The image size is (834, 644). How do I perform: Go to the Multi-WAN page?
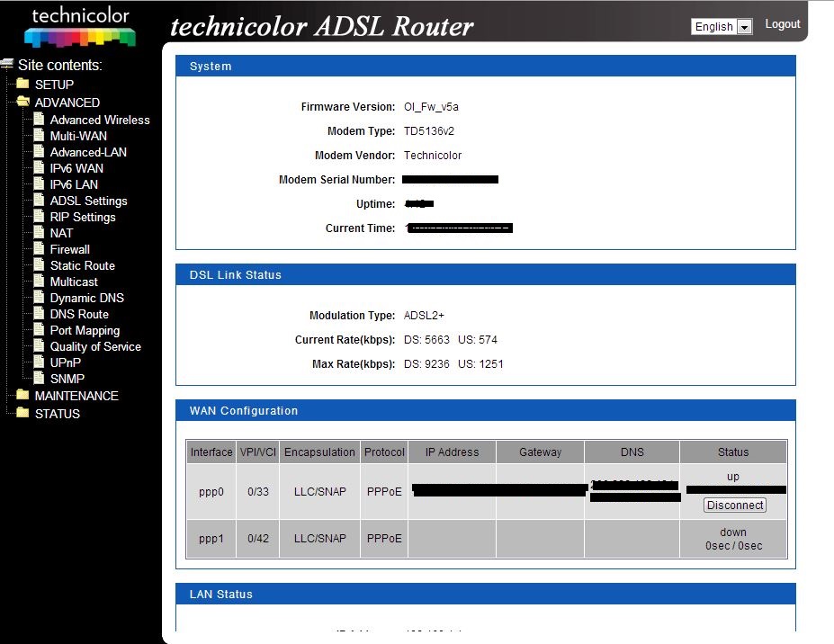(78, 136)
